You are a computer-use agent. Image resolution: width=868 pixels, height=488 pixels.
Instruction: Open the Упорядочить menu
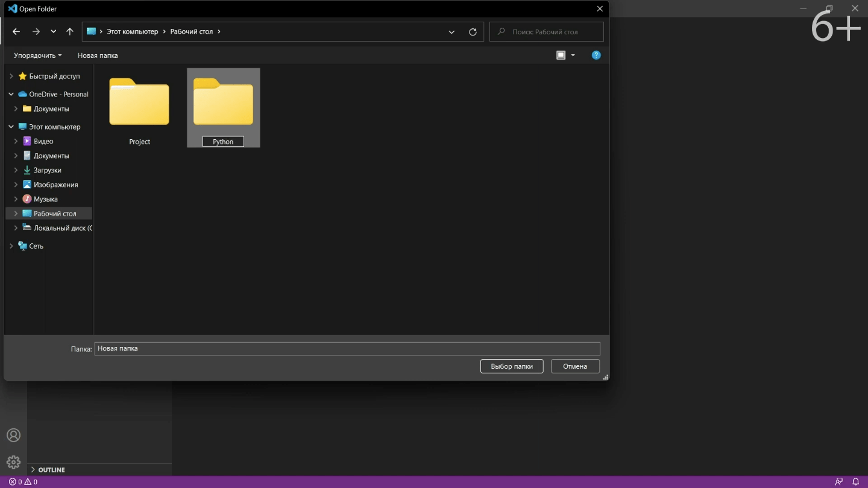(38, 55)
